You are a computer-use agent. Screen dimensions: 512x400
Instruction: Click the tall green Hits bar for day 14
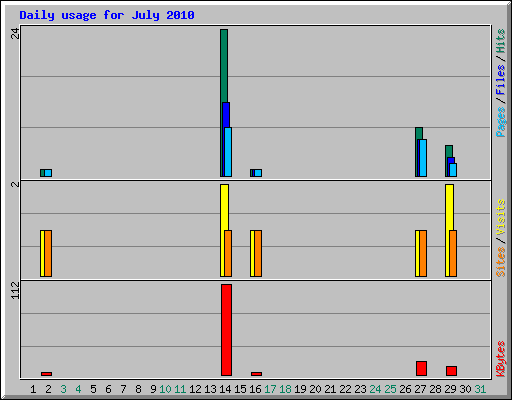224,66
